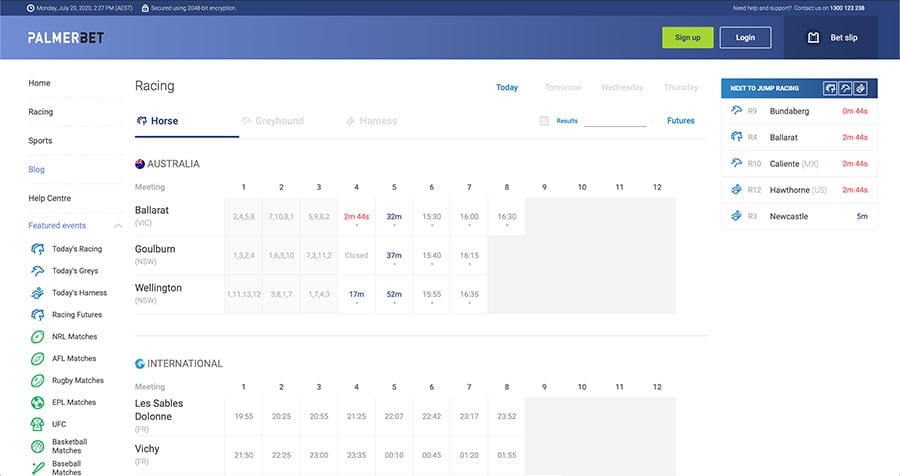The width and height of the screenshot is (900, 476).
Task: Open the Results link
Action: (x=567, y=121)
